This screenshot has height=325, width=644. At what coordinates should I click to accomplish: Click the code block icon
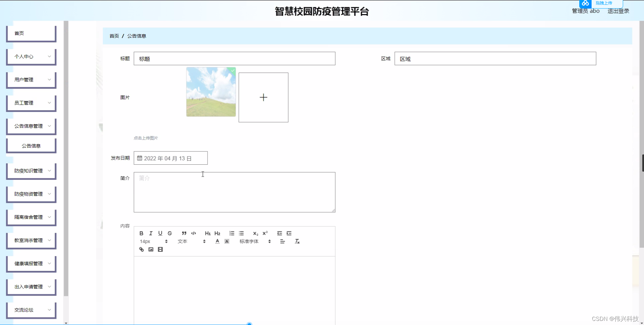pos(194,233)
